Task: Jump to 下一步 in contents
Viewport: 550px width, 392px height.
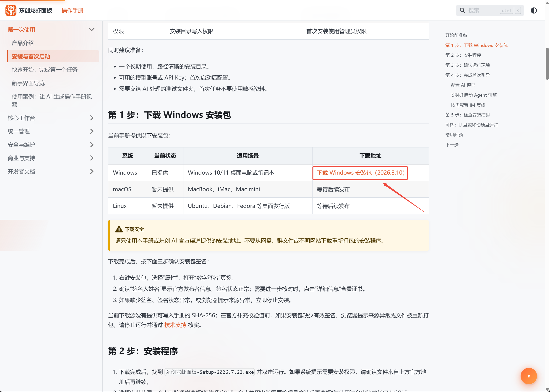Action: [x=452, y=145]
